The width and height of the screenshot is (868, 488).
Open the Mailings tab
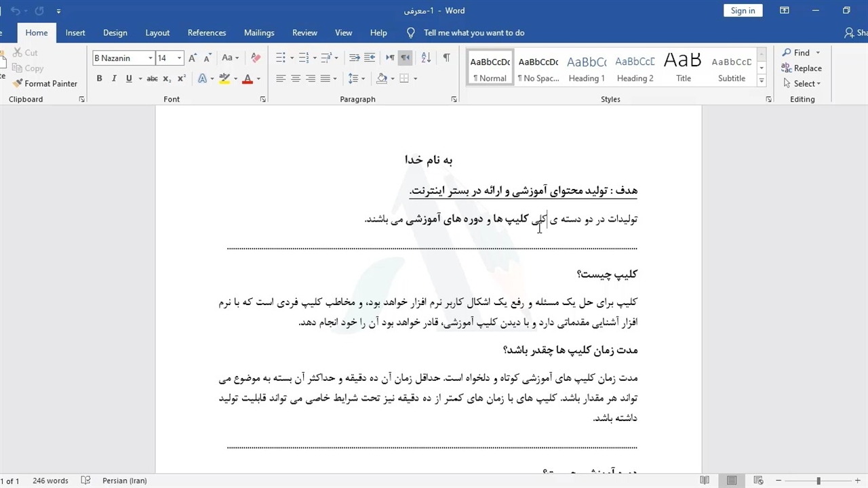[259, 33]
